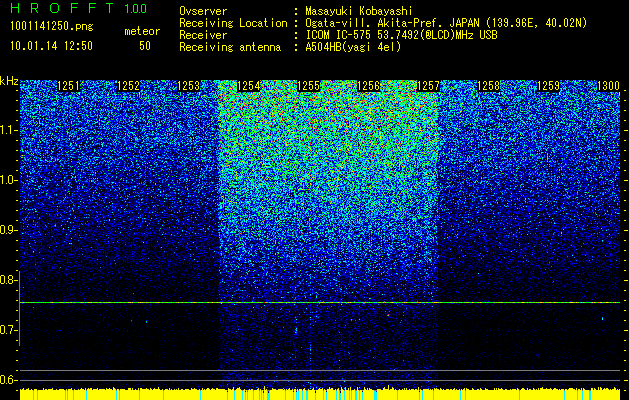Screen dimensions: 629x400
Task: Click the 0.8 frequency axis label
Action: (7, 280)
